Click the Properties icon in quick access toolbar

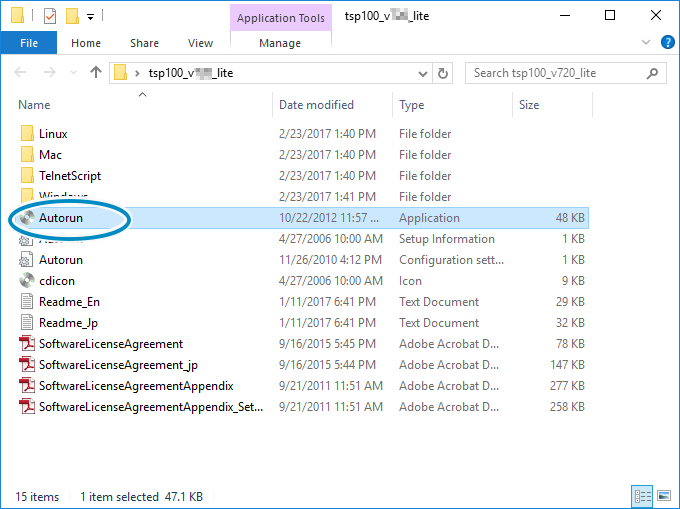point(50,16)
